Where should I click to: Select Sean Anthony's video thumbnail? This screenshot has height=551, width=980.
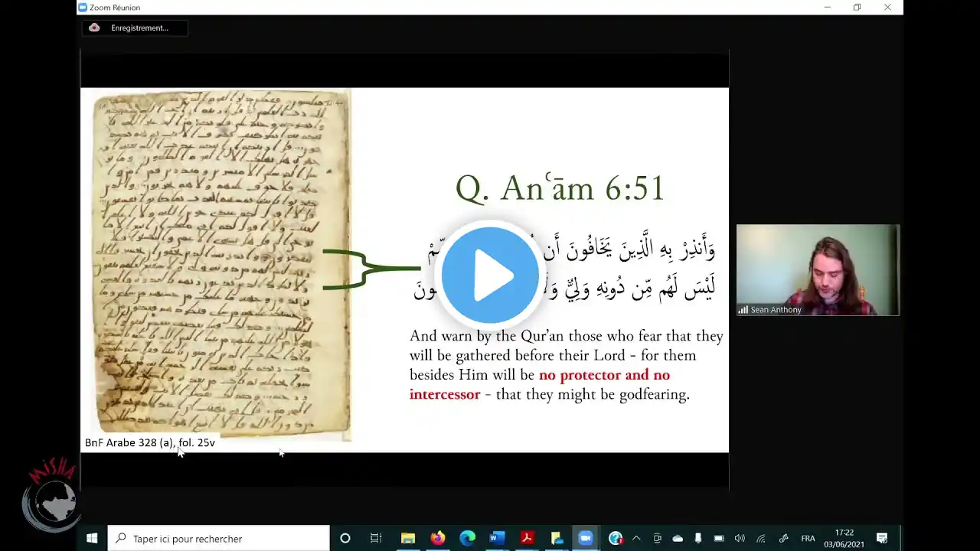point(817,269)
